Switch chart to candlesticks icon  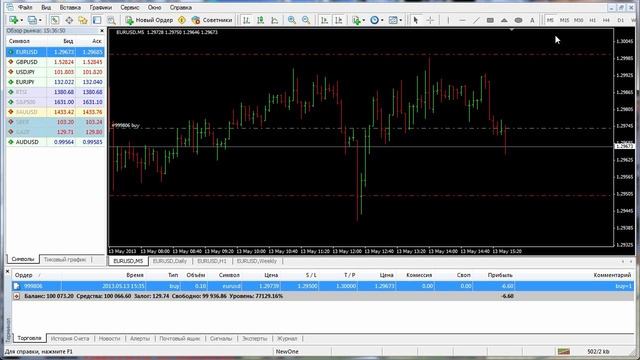coord(260,20)
